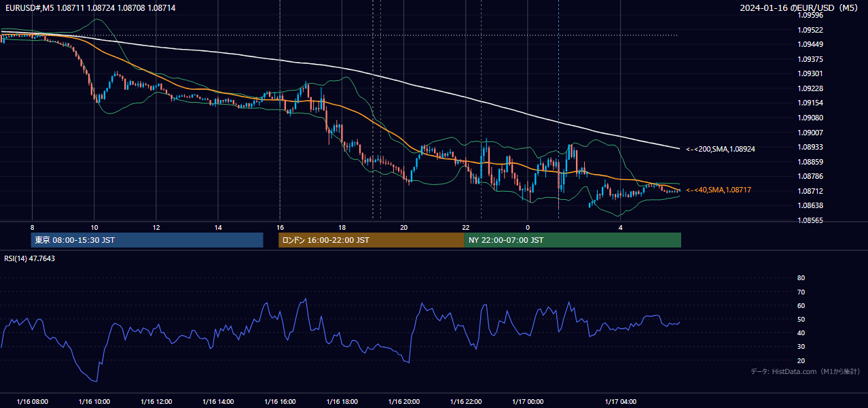868x408 pixels.
Task: Select the Tokyo 08:00-15:30 JST session bar
Action: coord(147,240)
